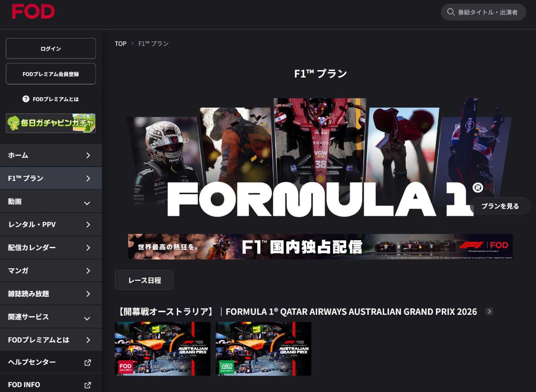Click the プランを見る button
Screen dimensions: 536x392
click(500, 206)
